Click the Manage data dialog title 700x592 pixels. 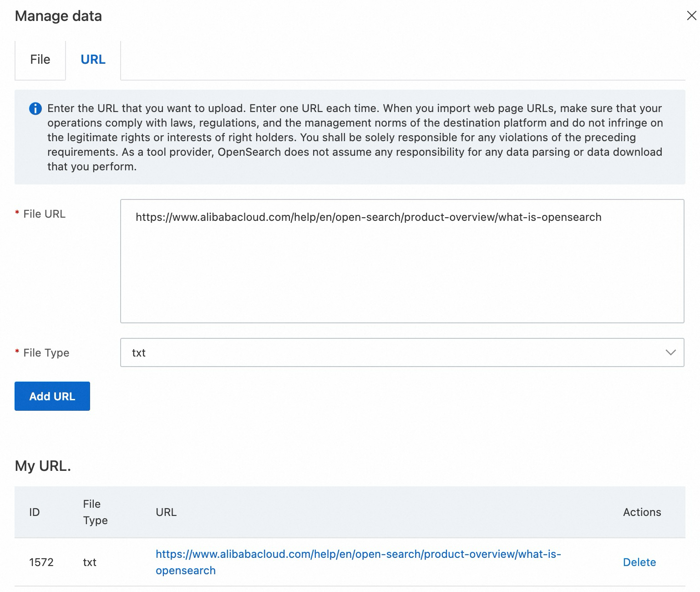point(58,16)
